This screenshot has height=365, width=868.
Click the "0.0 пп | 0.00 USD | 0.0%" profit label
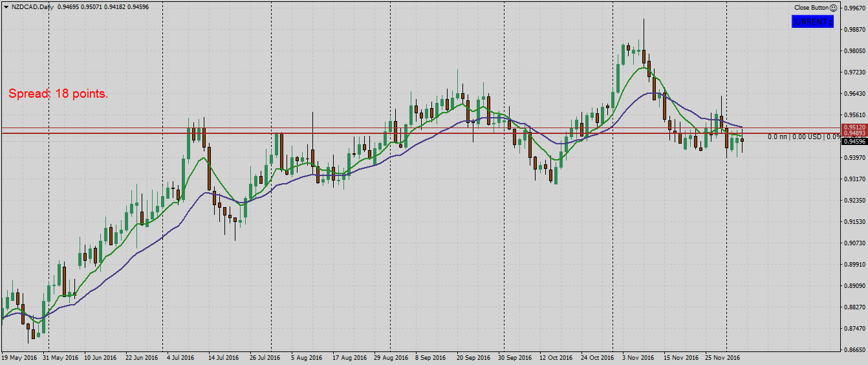804,137
